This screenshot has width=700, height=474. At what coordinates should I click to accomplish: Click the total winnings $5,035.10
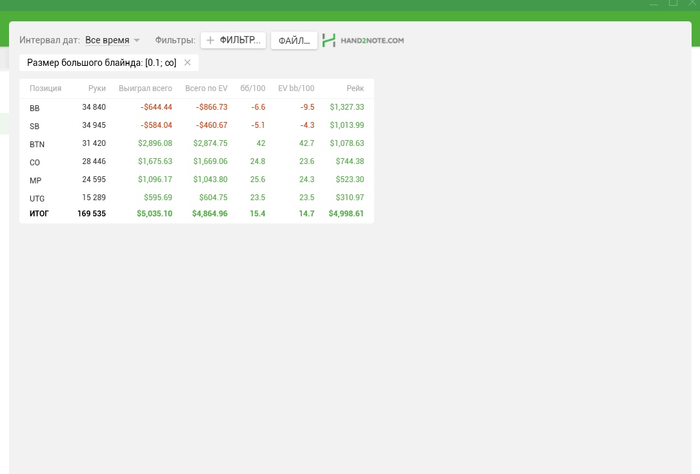click(154, 214)
